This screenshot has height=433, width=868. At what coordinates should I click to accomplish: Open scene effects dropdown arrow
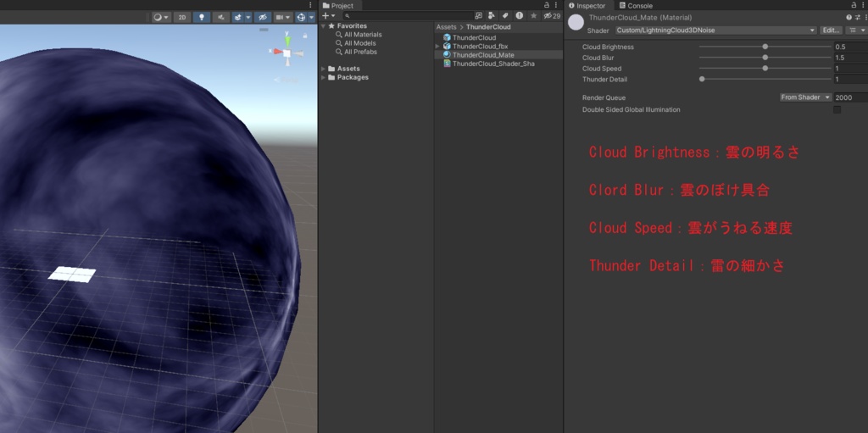(x=248, y=17)
